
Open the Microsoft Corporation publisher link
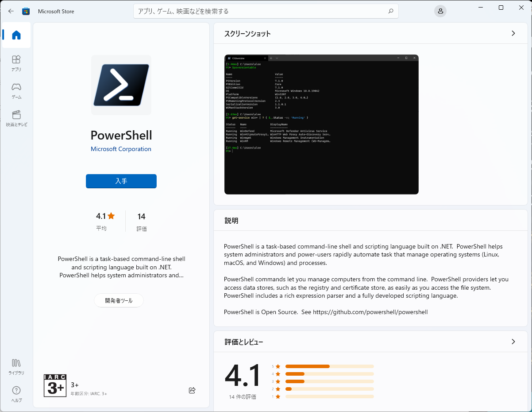[121, 149]
